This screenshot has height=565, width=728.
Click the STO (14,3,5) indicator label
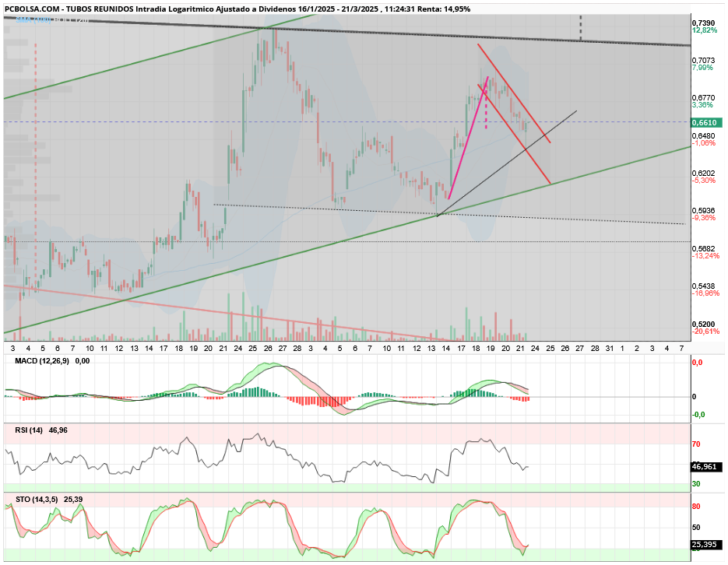(x=37, y=500)
